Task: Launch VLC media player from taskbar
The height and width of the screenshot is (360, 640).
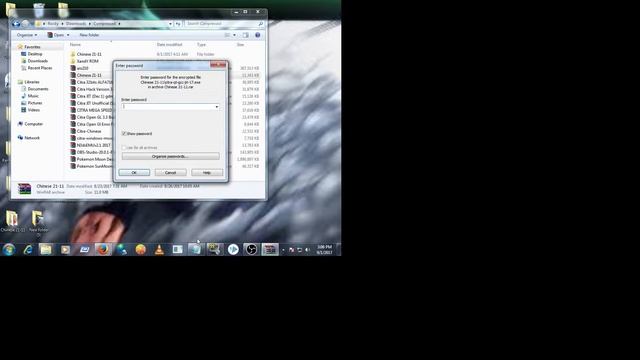Action: coord(159,249)
